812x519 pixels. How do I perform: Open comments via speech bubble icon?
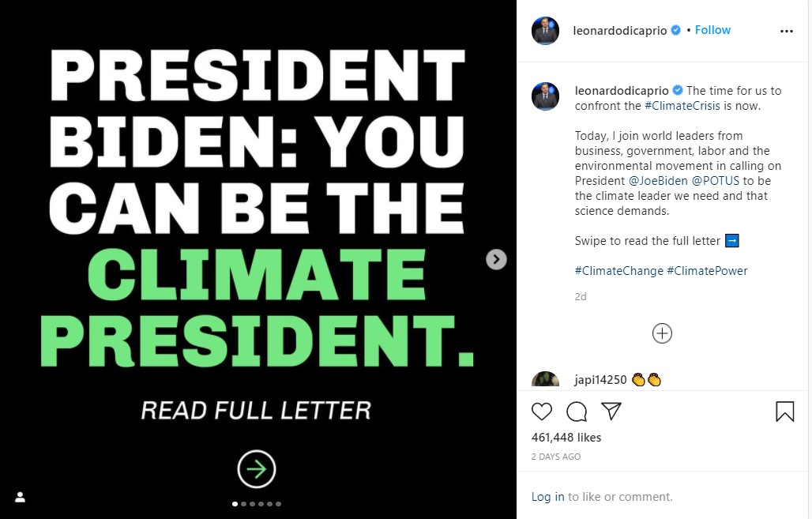pos(577,412)
